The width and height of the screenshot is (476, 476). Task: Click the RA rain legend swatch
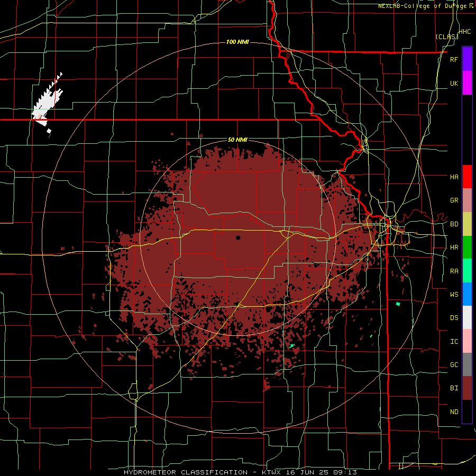(x=467, y=271)
